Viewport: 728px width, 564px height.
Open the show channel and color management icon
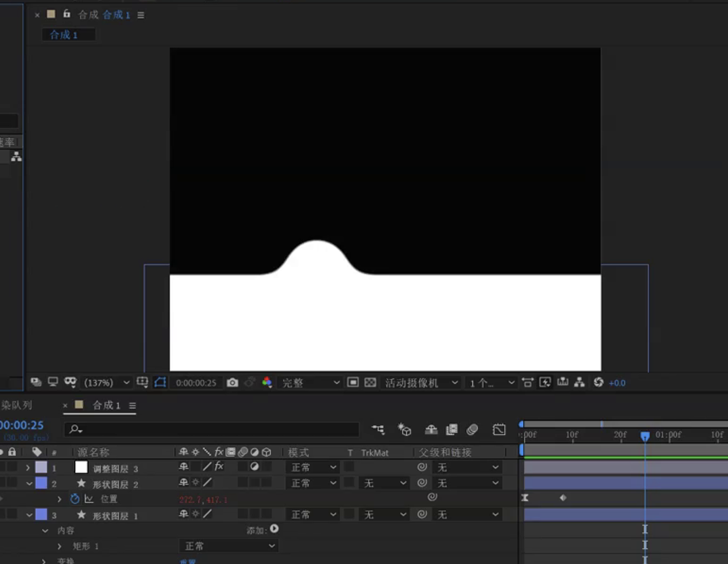pos(267,382)
